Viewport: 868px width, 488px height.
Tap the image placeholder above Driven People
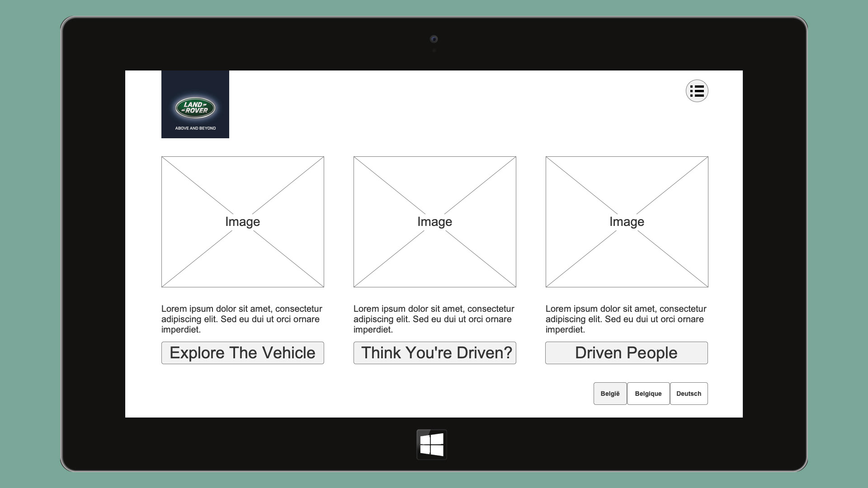coord(627,190)
